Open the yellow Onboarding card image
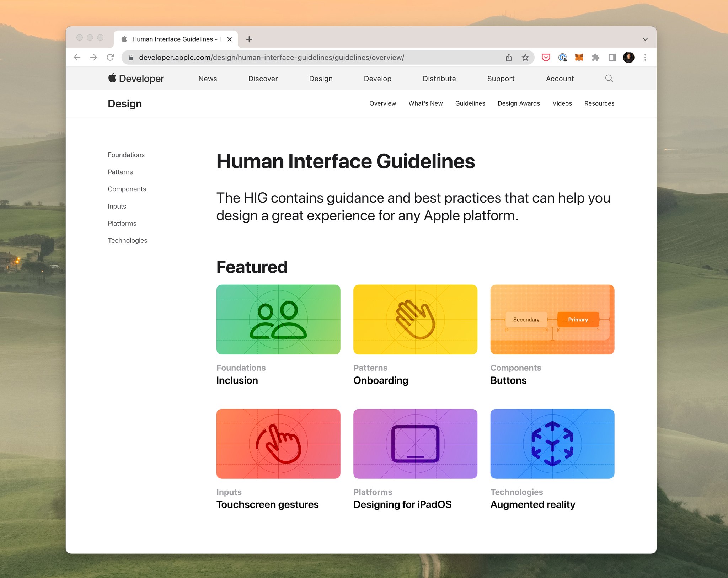728x578 pixels. [x=415, y=319]
